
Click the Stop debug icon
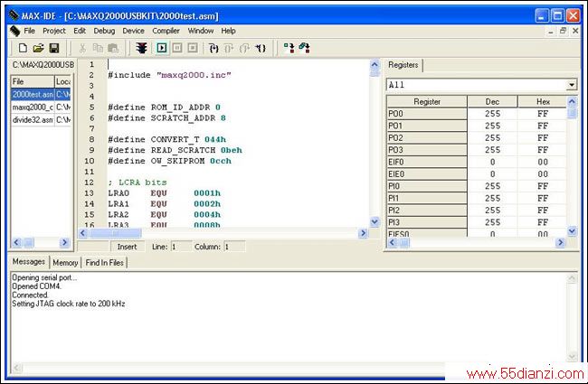(193, 48)
